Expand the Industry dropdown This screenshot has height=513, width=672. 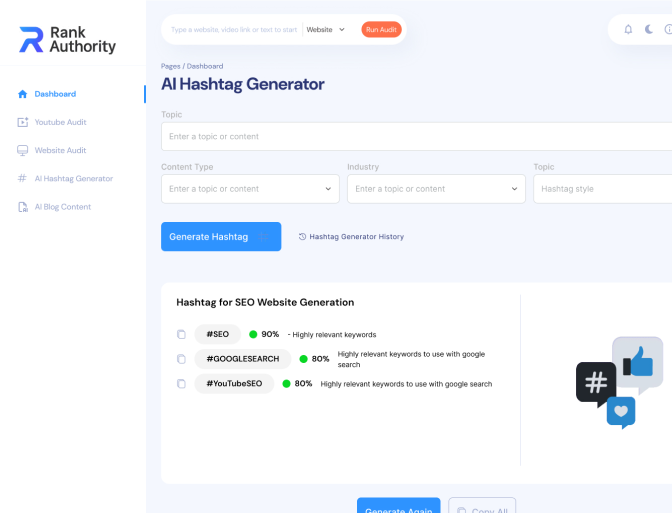(x=436, y=188)
